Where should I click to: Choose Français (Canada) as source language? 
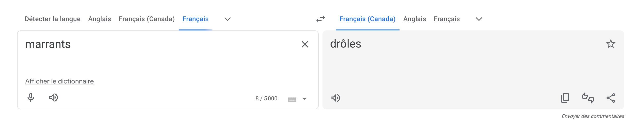point(147,19)
